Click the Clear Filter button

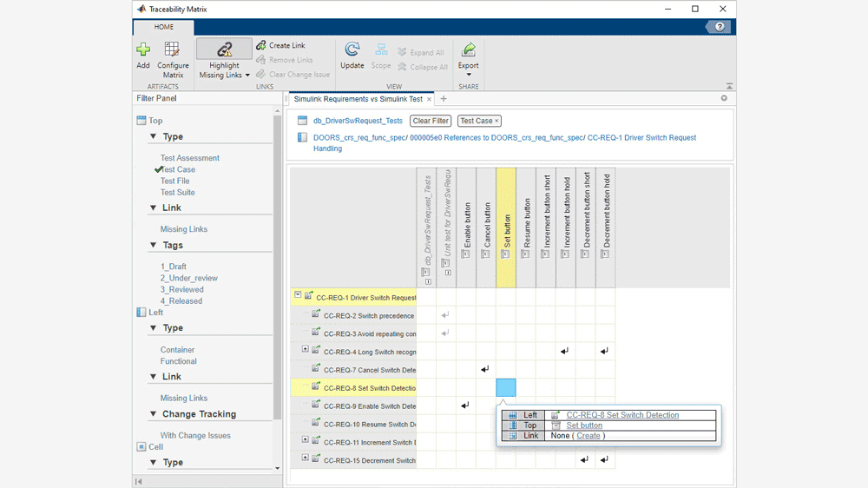431,122
